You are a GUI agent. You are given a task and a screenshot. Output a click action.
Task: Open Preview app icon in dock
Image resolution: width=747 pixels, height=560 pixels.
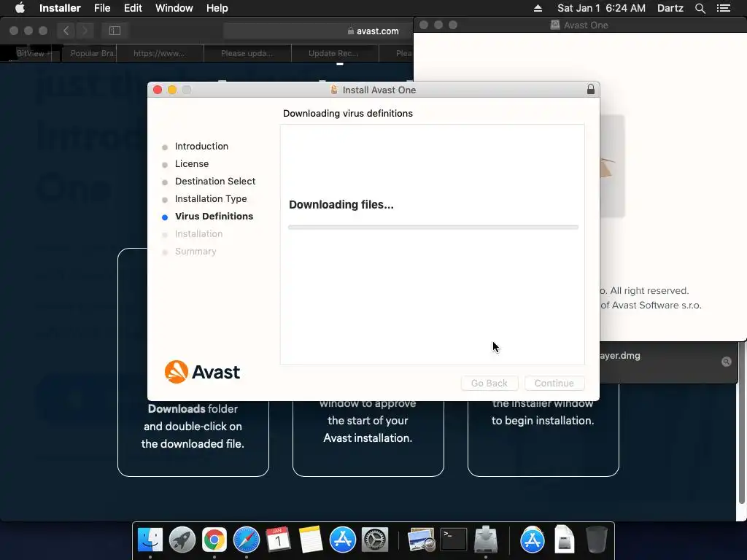pyautogui.click(x=422, y=540)
